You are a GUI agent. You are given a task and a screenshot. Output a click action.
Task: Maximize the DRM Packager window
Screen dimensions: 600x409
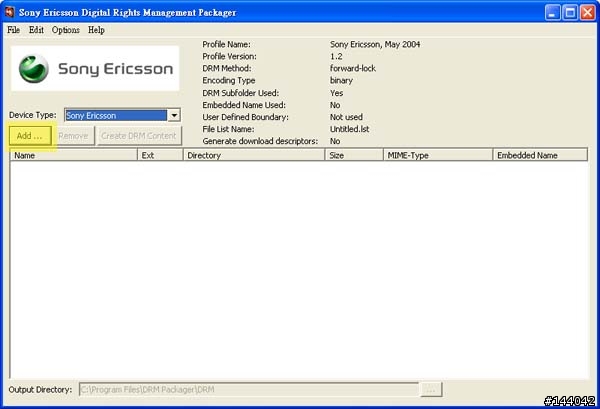(570, 13)
